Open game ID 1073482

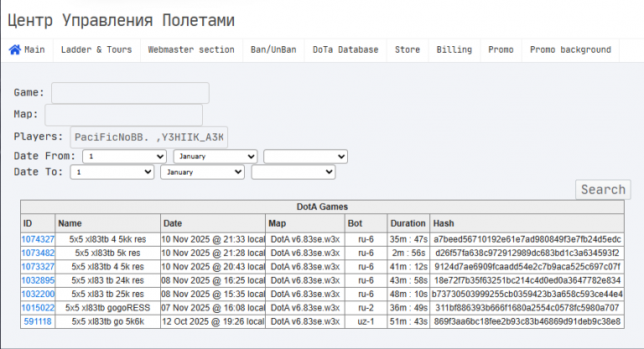(38, 253)
